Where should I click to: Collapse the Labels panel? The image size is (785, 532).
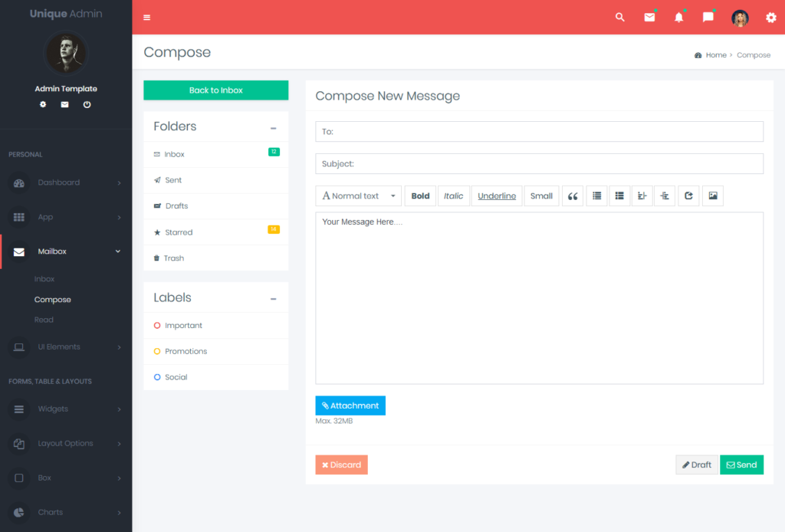point(273,297)
